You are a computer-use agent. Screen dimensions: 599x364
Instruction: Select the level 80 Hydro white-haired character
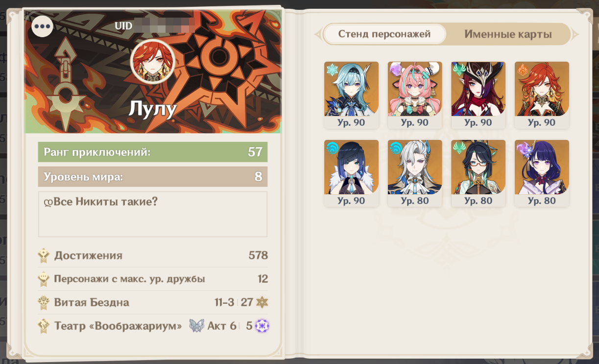(x=415, y=173)
